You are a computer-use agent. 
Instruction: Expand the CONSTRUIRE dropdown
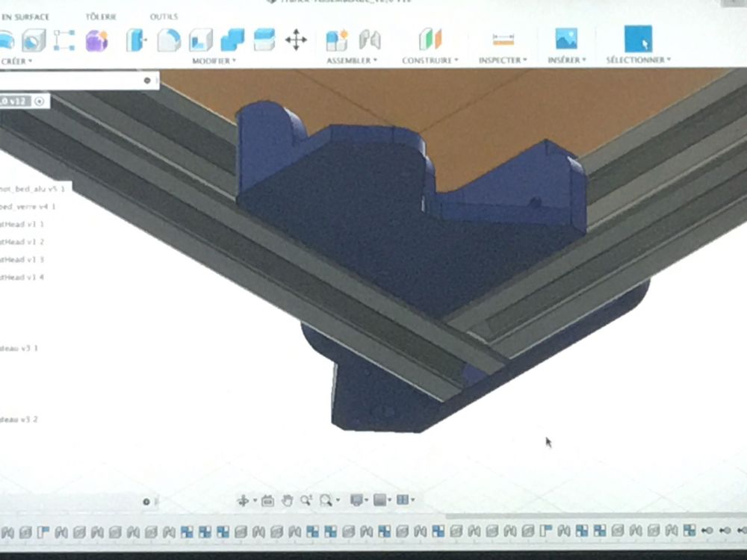click(430, 60)
